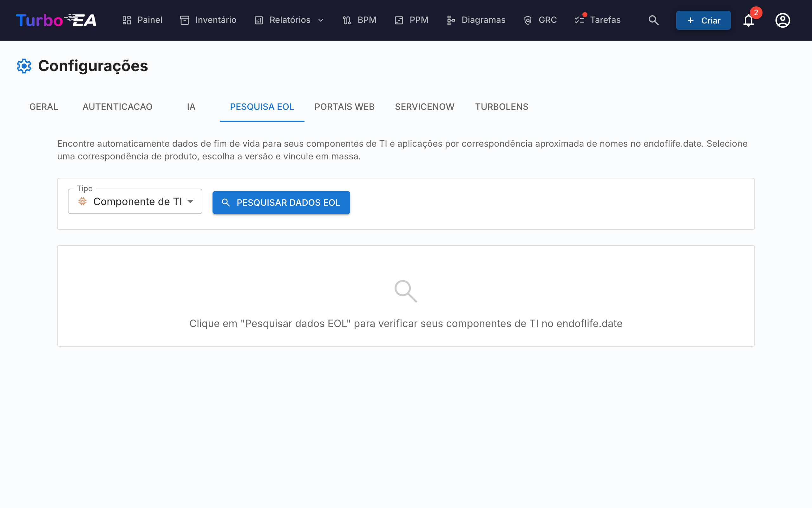Click the "Clique em Pesquisar dados EOL" hint text

406,323
